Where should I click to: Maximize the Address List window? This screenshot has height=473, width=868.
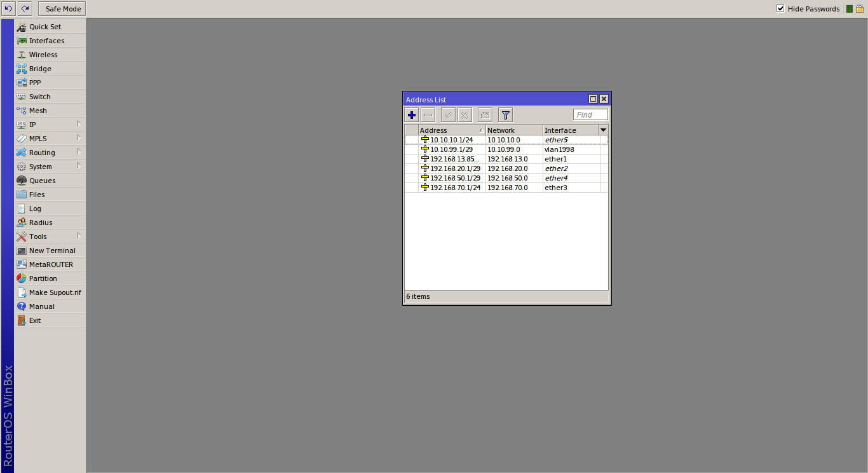[x=593, y=99]
